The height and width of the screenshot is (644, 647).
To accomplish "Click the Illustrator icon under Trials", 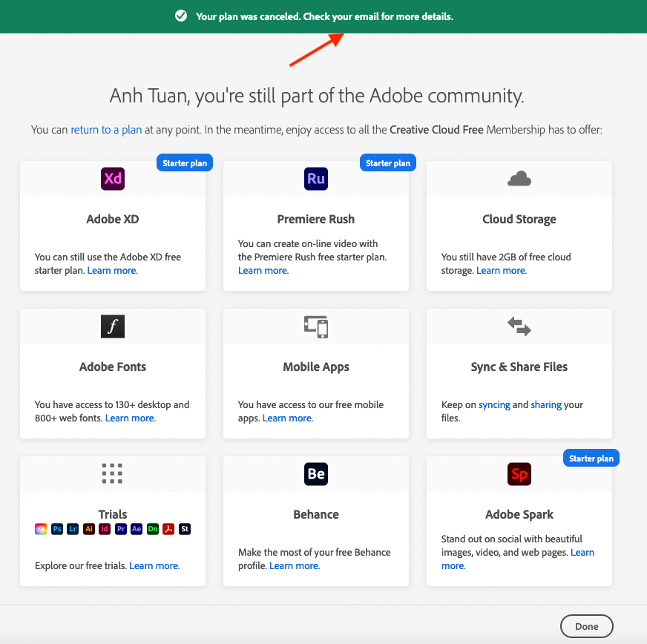I will click(x=89, y=529).
